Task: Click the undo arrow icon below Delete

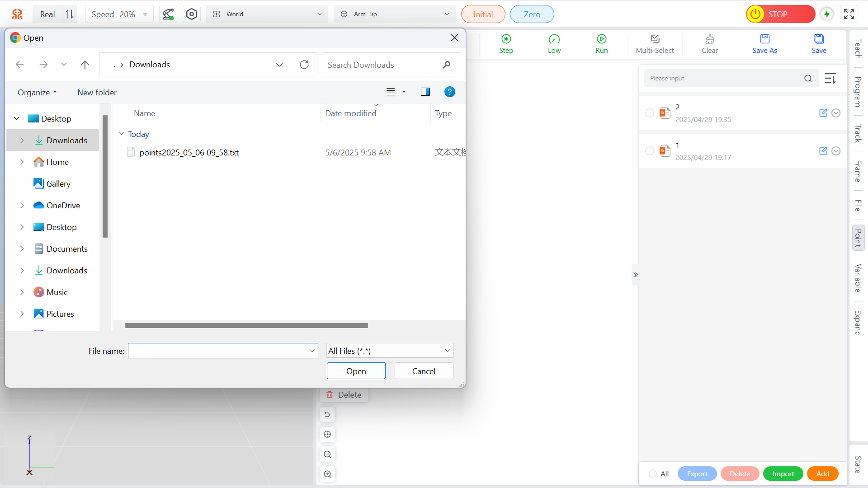Action: [327, 414]
